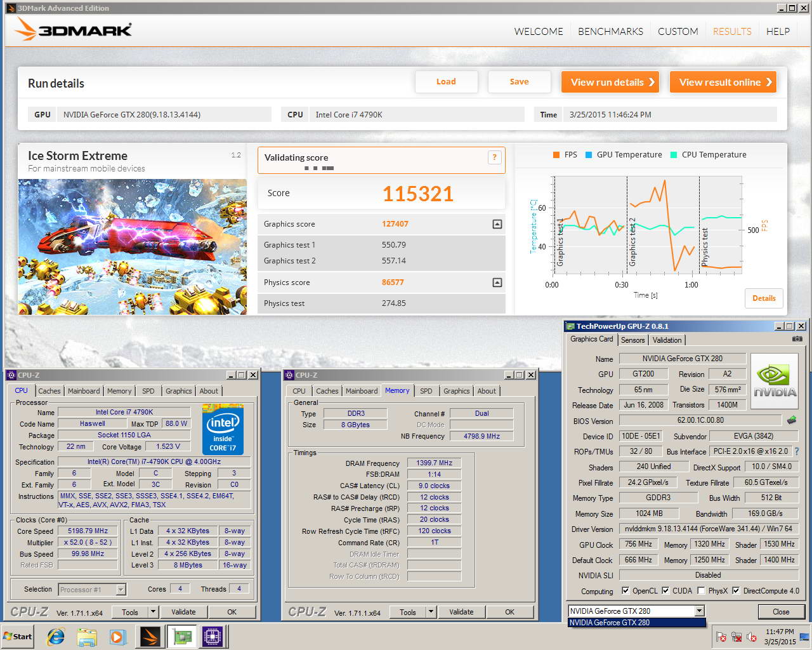
Task: Click Tools button in left CPU-Z window
Action: [130, 612]
